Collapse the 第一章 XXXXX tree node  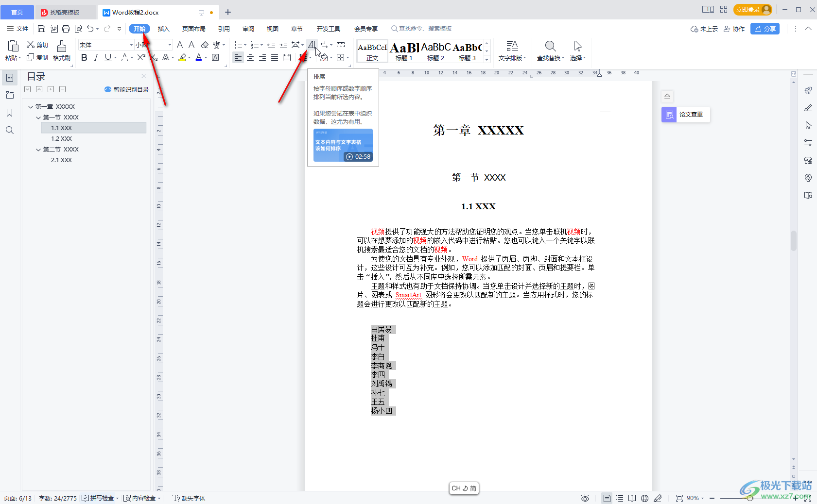(31, 107)
